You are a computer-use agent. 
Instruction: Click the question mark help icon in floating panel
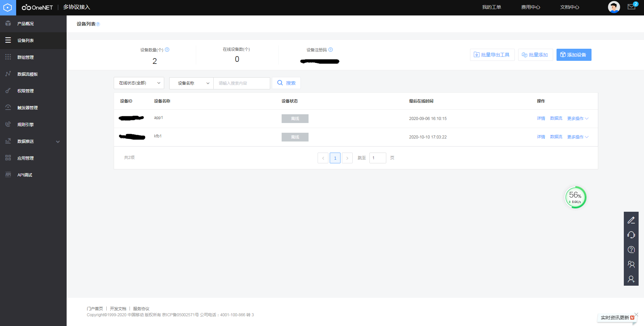coord(631,250)
